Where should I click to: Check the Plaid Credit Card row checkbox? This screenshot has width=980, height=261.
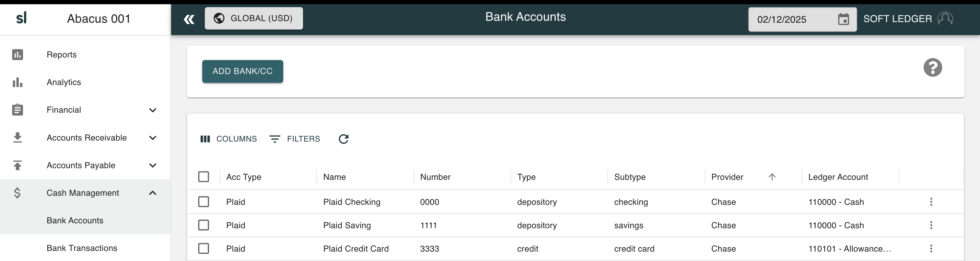coord(204,248)
